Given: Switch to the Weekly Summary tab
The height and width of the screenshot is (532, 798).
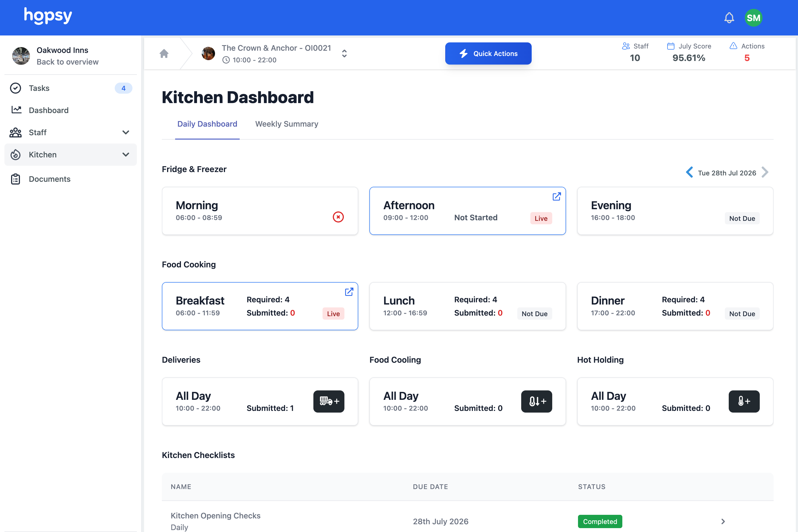Looking at the screenshot, I should [287, 124].
